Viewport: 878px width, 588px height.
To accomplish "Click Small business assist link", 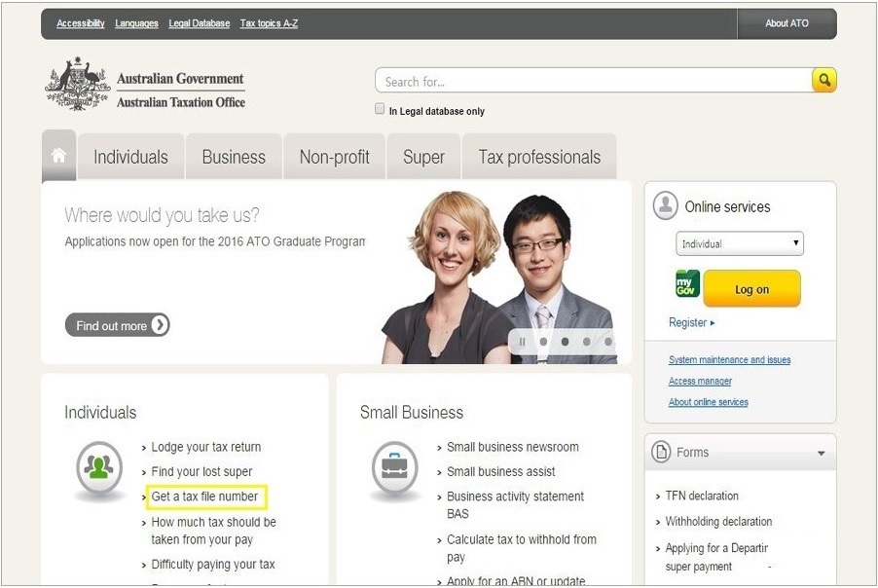I will coord(500,471).
